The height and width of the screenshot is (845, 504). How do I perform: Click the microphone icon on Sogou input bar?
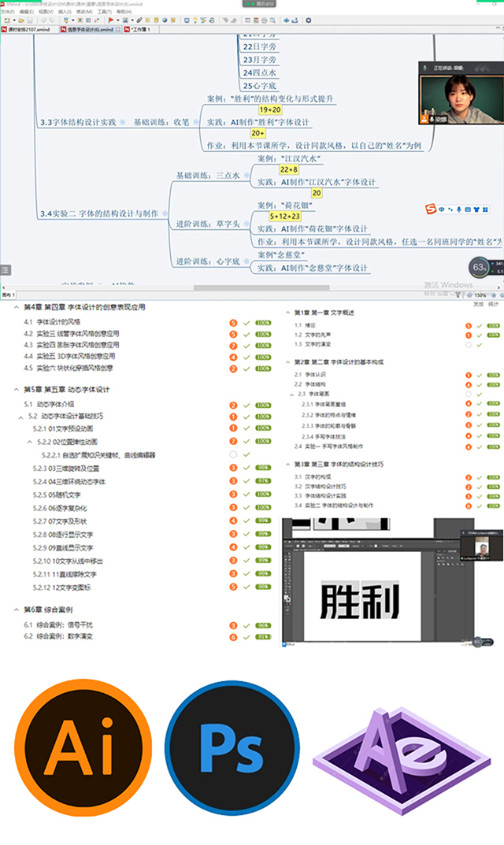[x=459, y=209]
